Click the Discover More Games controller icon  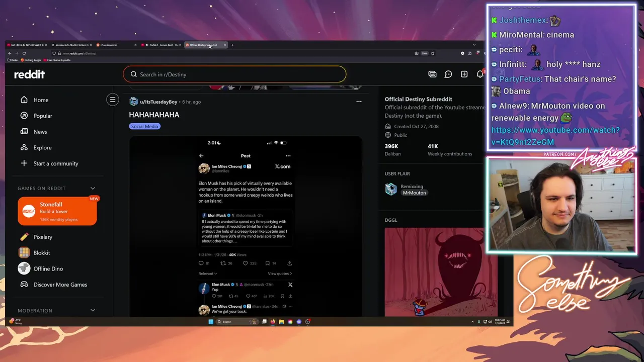pos(24,285)
